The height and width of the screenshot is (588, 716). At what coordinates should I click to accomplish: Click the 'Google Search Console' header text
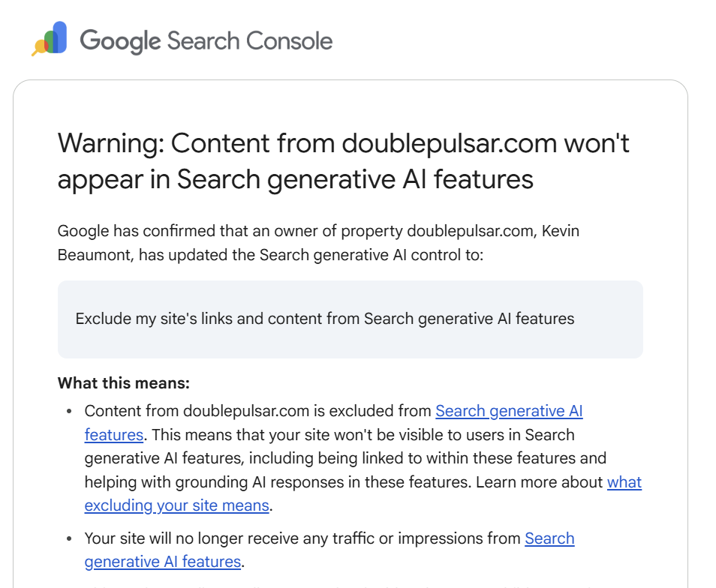point(206,41)
